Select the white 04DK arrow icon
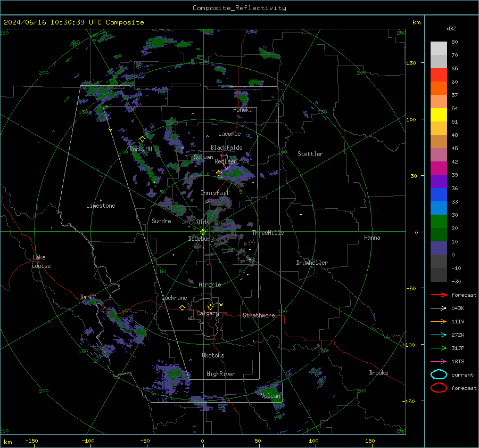Screen dimensions: 479x448 pyautogui.click(x=439, y=308)
